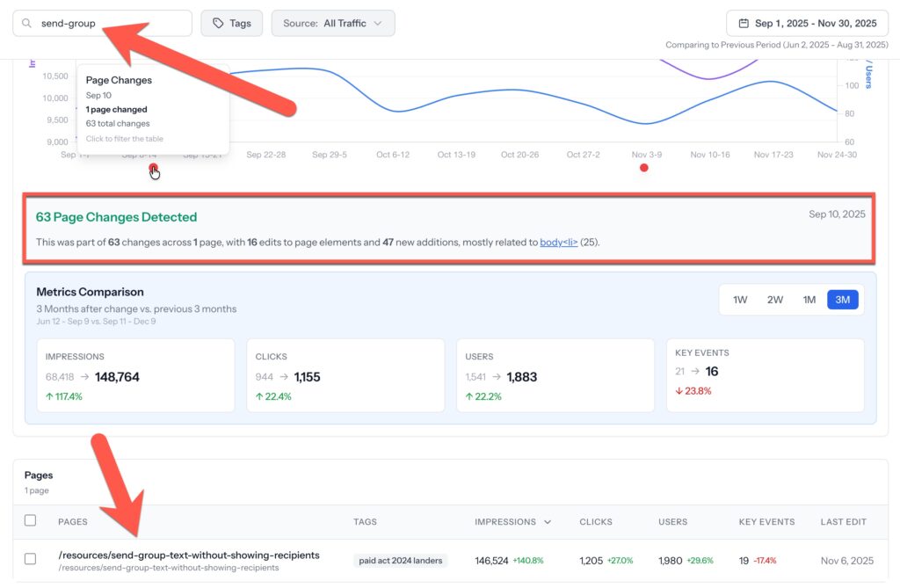Click the red change marker near Nov 3-9
Image resolution: width=900 pixels, height=588 pixels.
[x=644, y=167]
